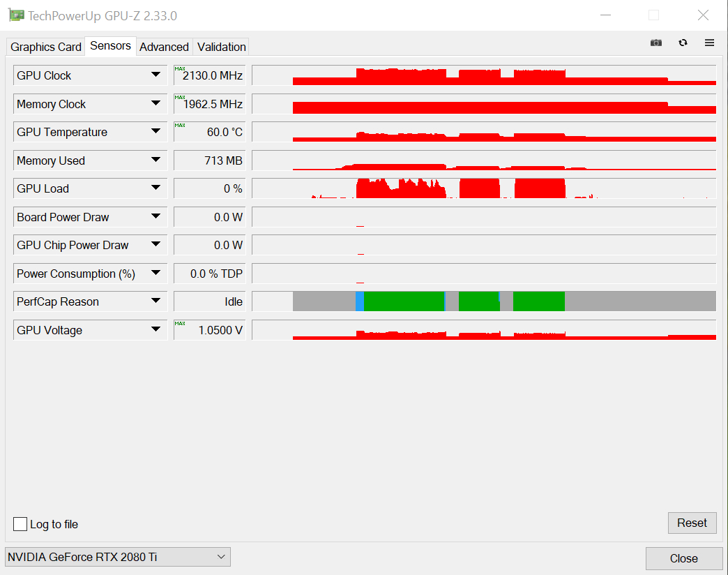The height and width of the screenshot is (575, 728).
Task: Take a screenshot with the camera icon
Action: [x=655, y=43]
